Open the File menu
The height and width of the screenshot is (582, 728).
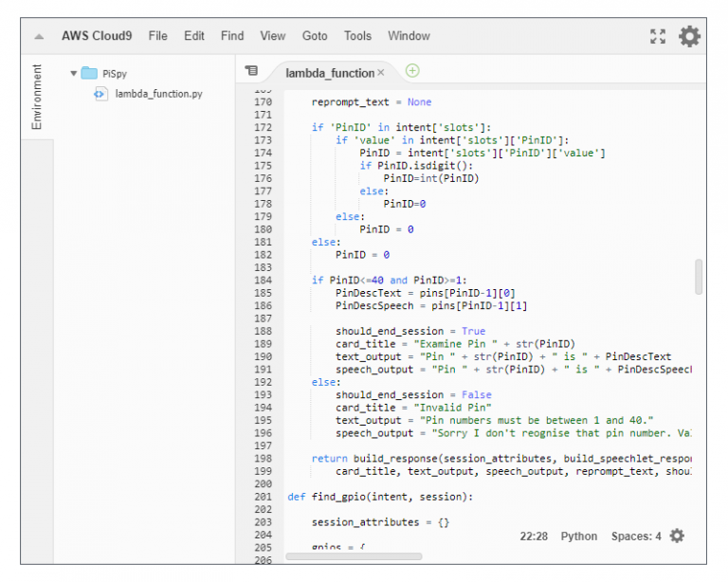(157, 36)
